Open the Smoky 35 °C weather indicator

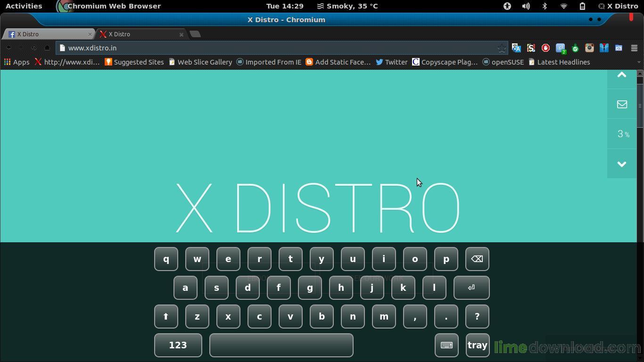point(347,6)
